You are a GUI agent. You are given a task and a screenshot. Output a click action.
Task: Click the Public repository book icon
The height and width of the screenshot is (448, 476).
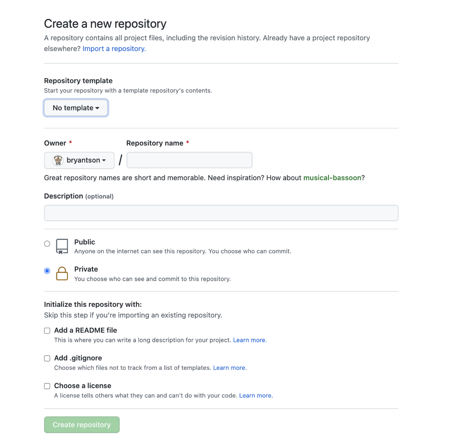[62, 246]
